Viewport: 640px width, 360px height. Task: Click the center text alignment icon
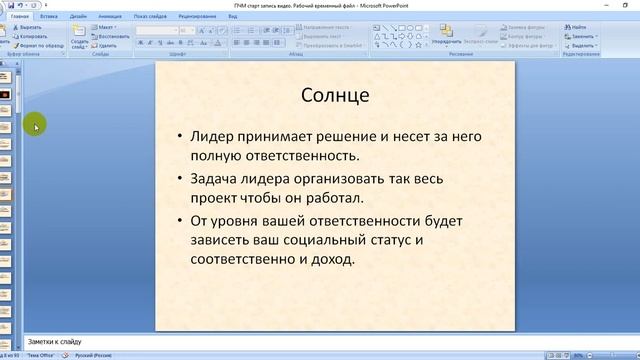click(x=247, y=43)
